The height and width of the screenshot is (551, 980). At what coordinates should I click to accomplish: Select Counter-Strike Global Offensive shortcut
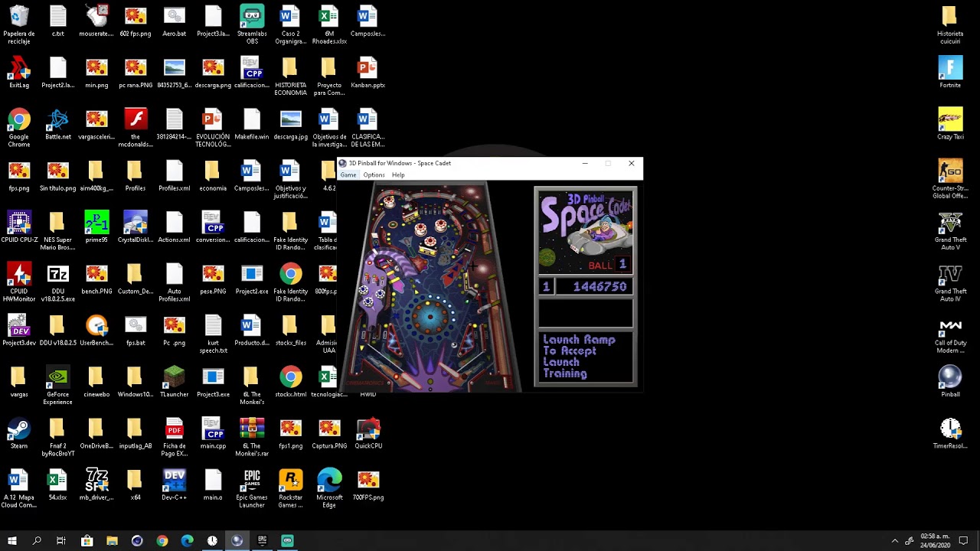[x=950, y=179]
